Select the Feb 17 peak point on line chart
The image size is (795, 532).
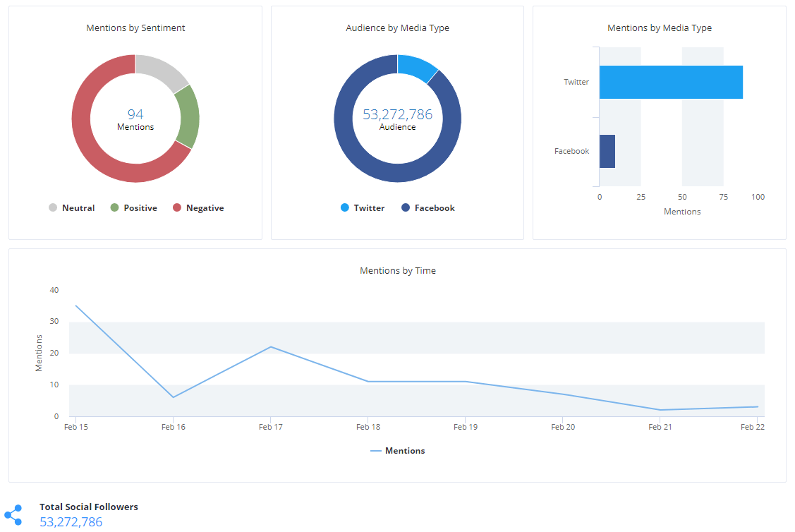271,346
